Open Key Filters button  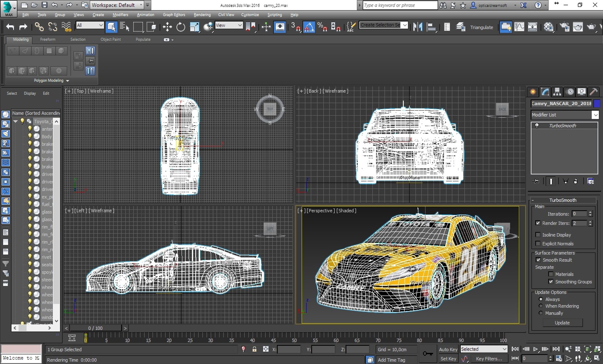(489, 359)
